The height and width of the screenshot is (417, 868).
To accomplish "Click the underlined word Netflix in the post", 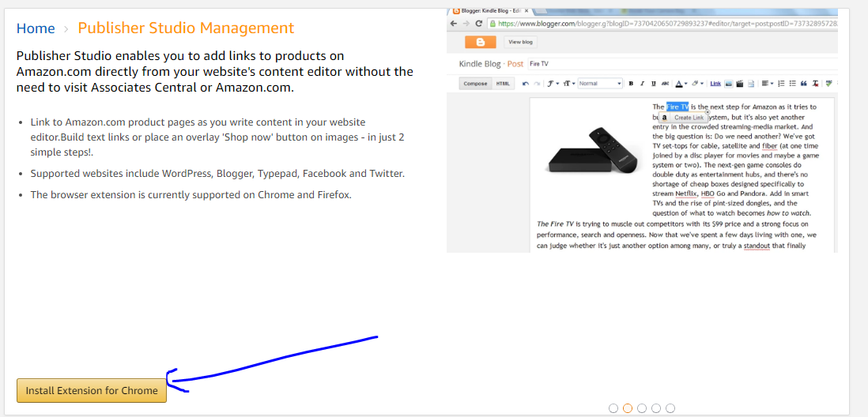I will point(687,193).
